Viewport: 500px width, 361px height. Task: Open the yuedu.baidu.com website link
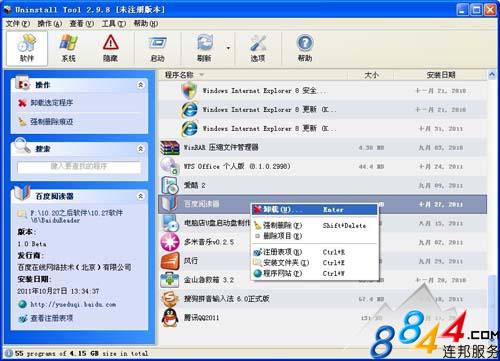tap(73, 304)
